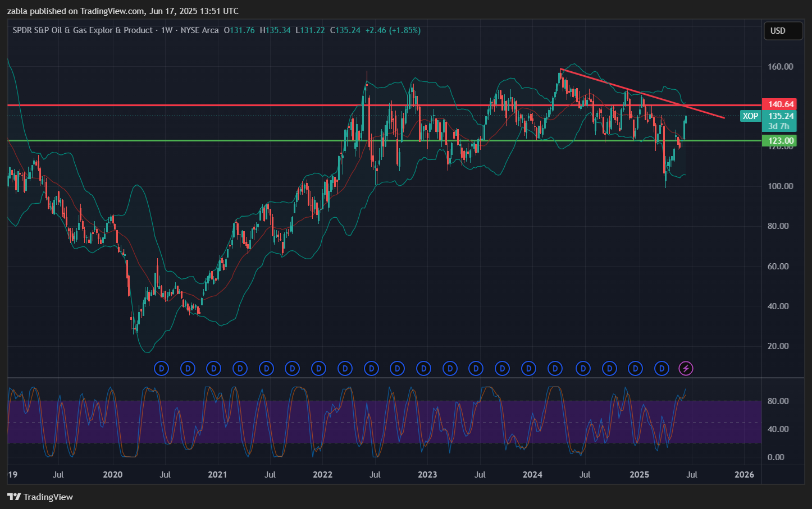The image size is (812, 509).
Task: Click the leftmost dividend D marker
Action: tap(161, 369)
